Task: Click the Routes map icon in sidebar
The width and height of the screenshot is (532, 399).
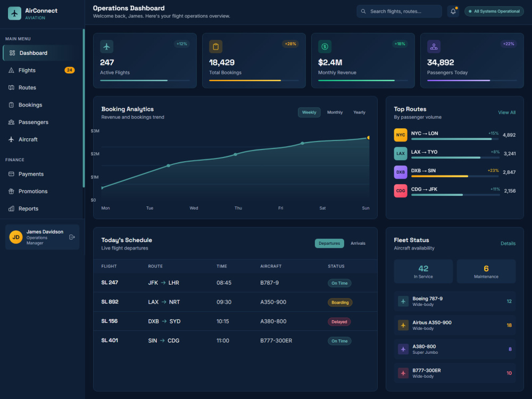Action: pos(11,88)
